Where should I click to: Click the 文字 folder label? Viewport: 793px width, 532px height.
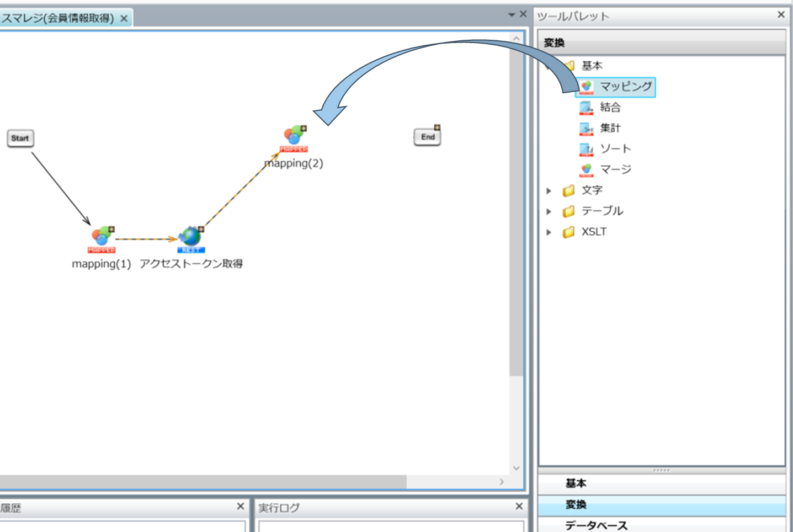coord(592,190)
